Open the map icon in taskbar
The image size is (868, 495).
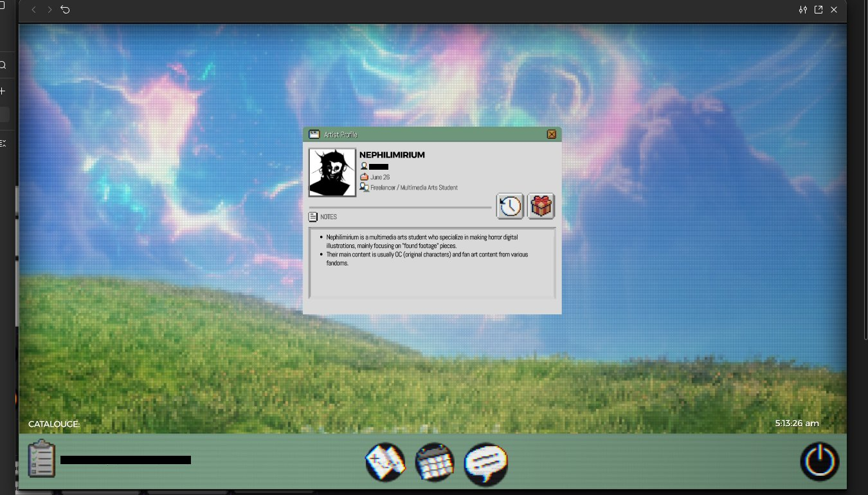tap(385, 462)
